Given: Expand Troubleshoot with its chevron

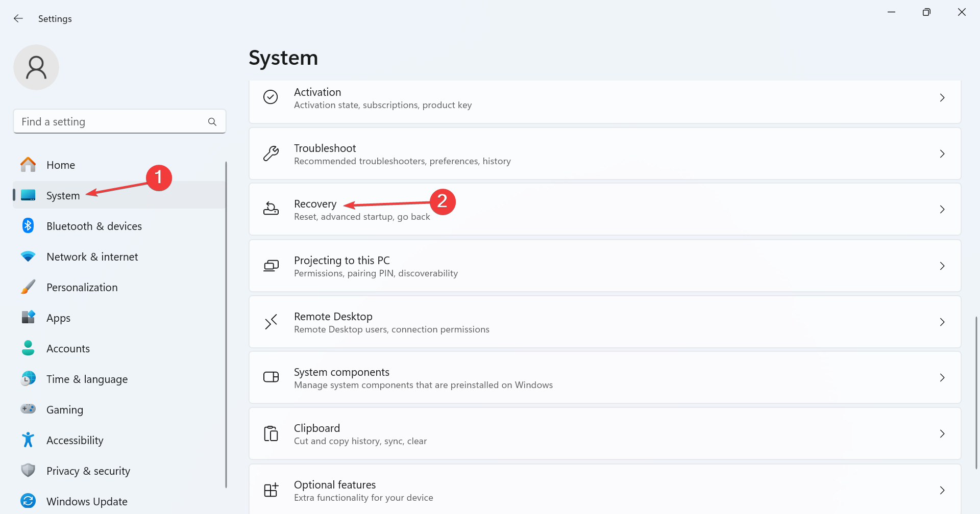Looking at the screenshot, I should [942, 153].
